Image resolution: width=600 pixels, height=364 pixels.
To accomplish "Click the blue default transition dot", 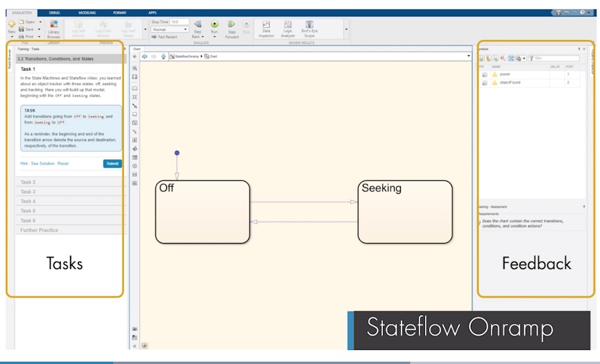I will tap(177, 153).
